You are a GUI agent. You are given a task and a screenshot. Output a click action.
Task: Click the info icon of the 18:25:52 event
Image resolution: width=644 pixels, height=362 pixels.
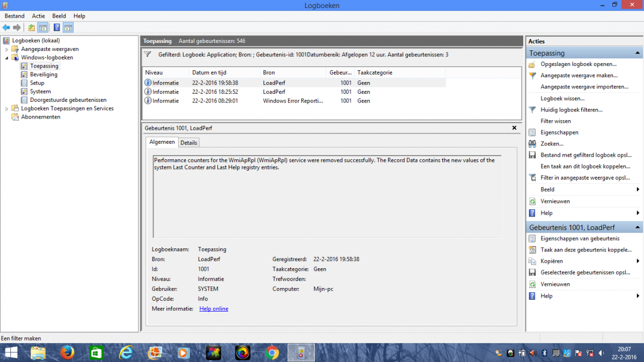148,92
